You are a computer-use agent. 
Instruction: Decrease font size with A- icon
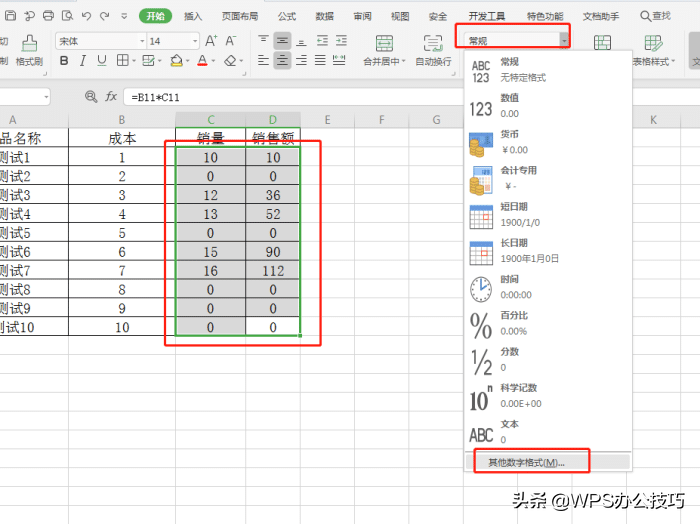pyautogui.click(x=230, y=41)
